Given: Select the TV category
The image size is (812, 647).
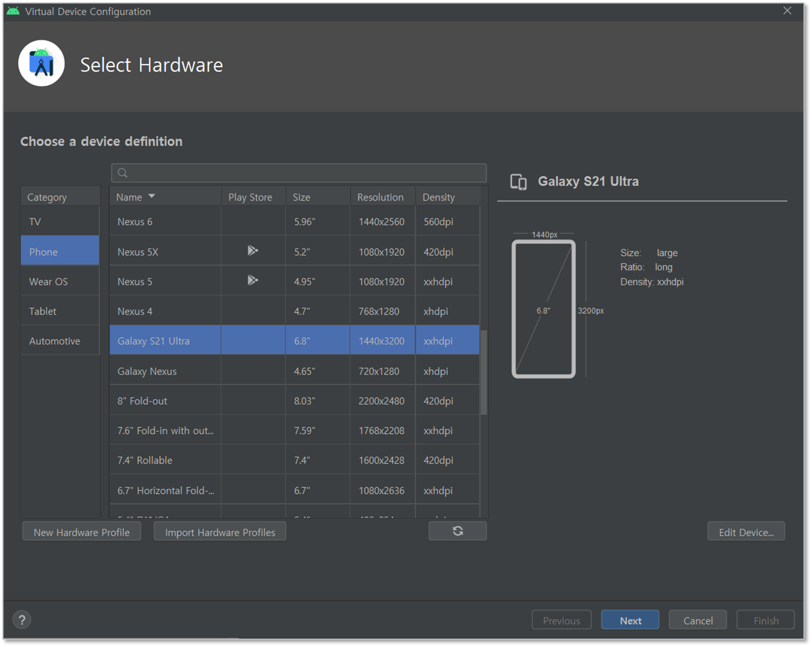Looking at the screenshot, I should 60,221.
